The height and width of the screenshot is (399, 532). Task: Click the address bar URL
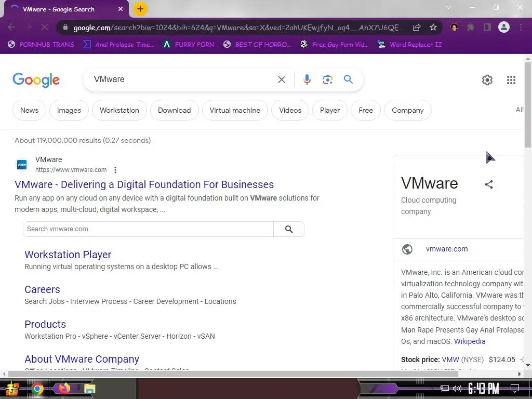point(238,28)
